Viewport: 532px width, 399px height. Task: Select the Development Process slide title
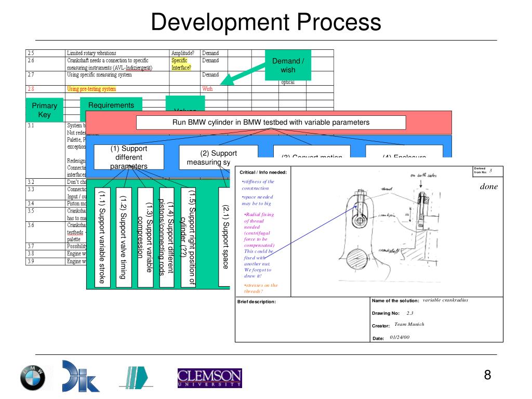(266, 22)
